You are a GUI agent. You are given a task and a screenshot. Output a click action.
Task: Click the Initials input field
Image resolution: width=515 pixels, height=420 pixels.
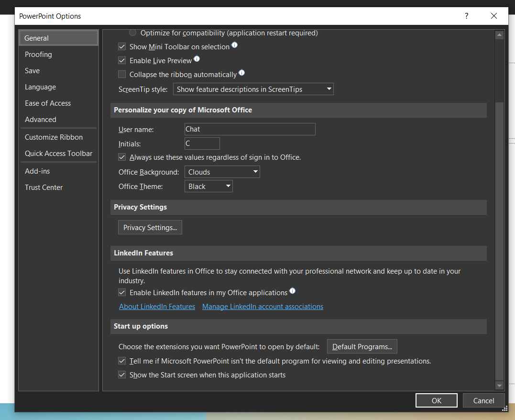(202, 144)
